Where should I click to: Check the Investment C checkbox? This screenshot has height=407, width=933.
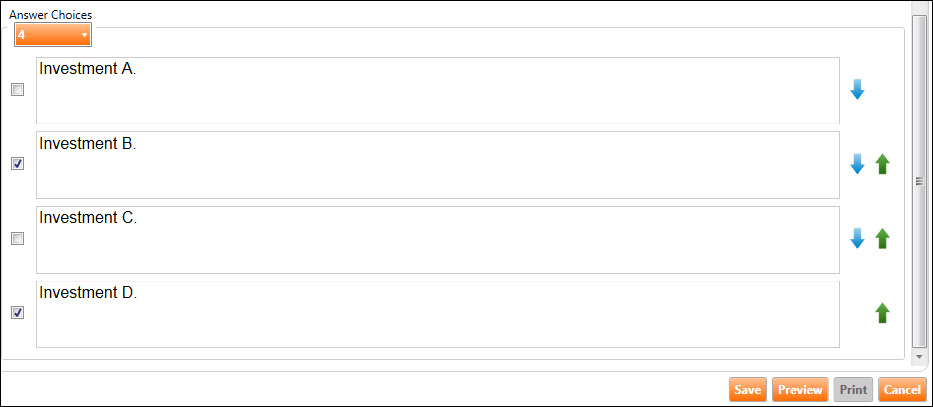coord(17,239)
